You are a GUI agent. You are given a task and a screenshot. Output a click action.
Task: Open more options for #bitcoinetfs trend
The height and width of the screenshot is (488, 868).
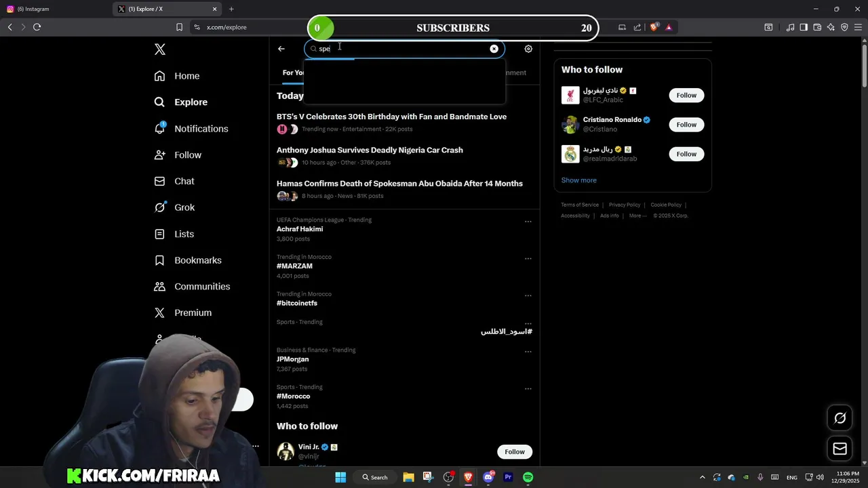click(x=528, y=296)
